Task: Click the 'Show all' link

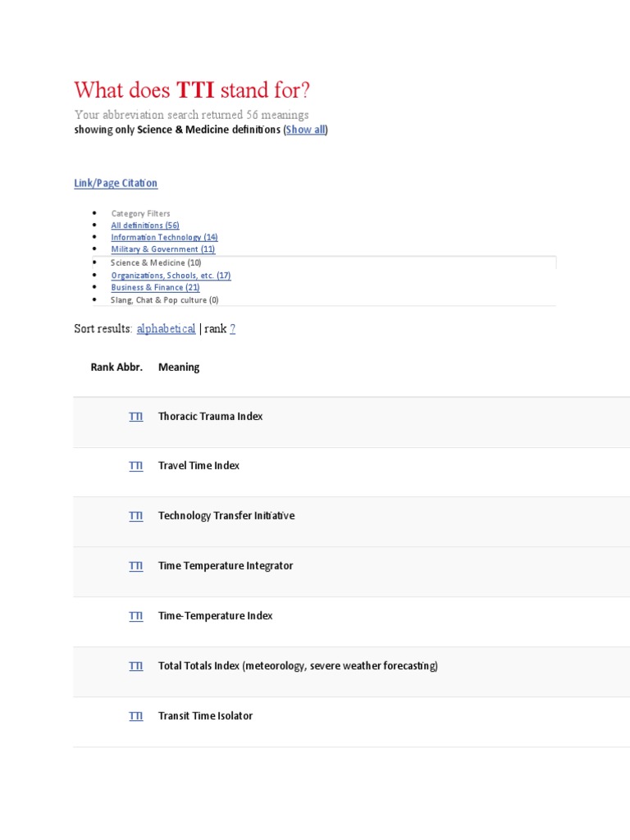Action: [x=305, y=130]
